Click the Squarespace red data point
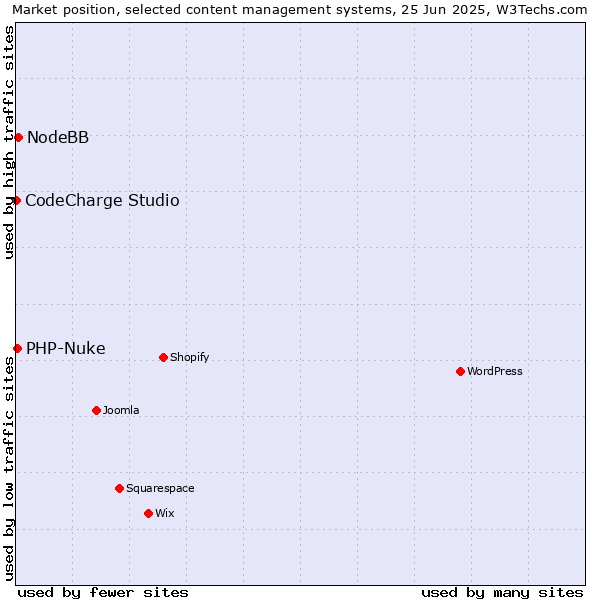600x600 pixels. [119, 489]
